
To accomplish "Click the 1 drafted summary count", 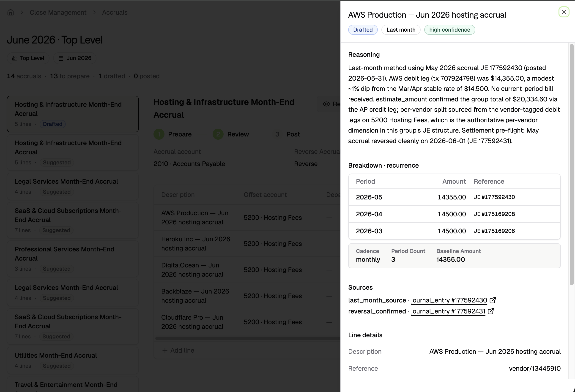I will point(112,76).
